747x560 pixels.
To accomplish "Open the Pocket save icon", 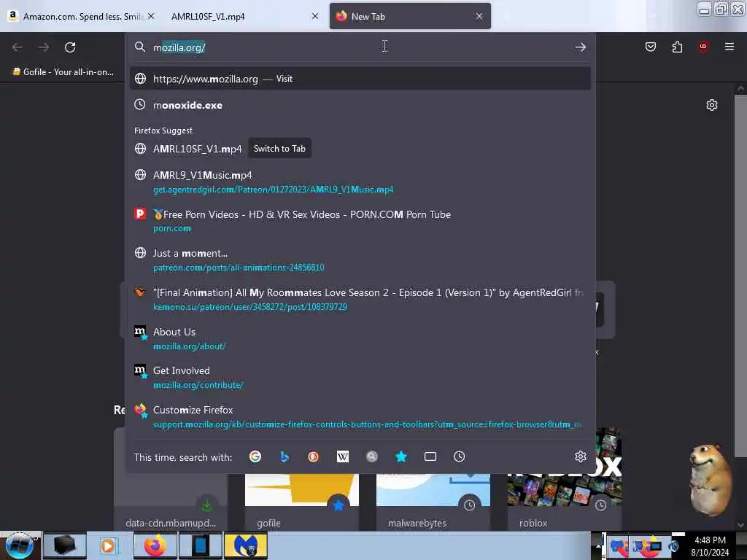I will coord(650,47).
